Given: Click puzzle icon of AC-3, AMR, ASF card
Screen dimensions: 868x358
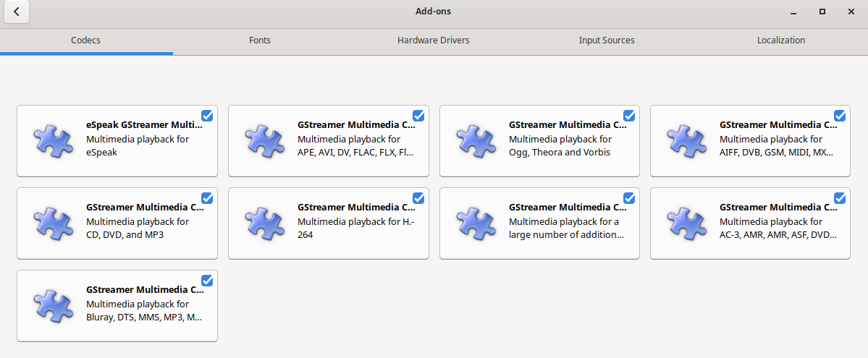Looking at the screenshot, I should (x=687, y=223).
